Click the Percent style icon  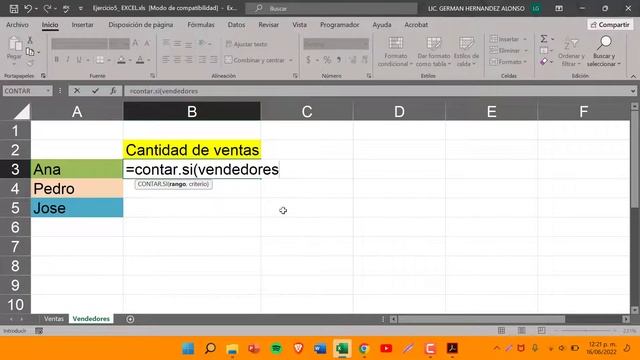point(327,60)
